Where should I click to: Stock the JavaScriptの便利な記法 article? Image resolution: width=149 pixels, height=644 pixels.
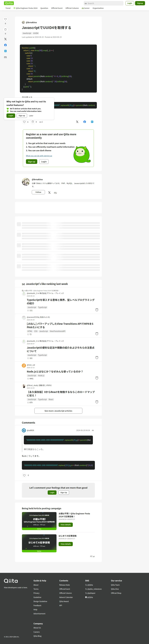(x=97, y=358)
